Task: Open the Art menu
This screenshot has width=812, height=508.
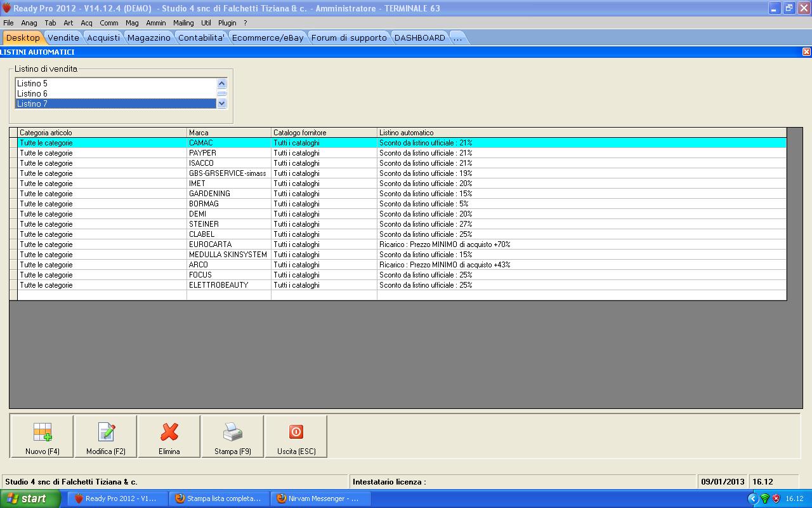Action: pyautogui.click(x=69, y=23)
